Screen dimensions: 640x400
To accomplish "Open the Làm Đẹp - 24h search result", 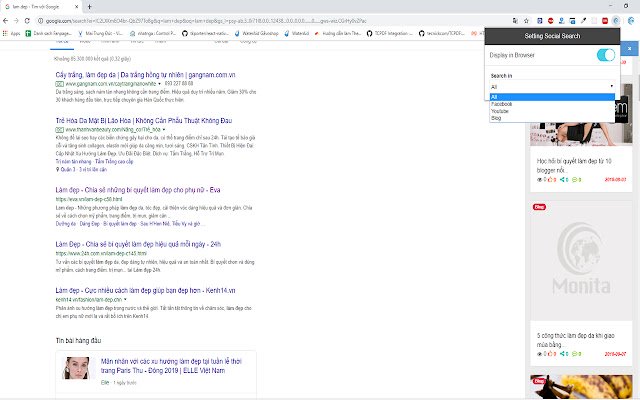I will pyautogui.click(x=138, y=244).
